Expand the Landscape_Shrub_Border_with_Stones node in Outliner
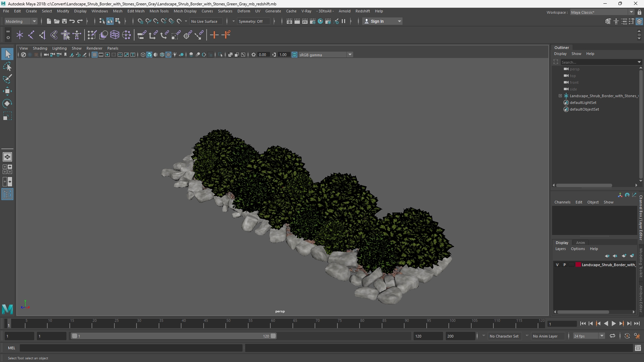Image resolution: width=644 pixels, height=362 pixels. 560,96
